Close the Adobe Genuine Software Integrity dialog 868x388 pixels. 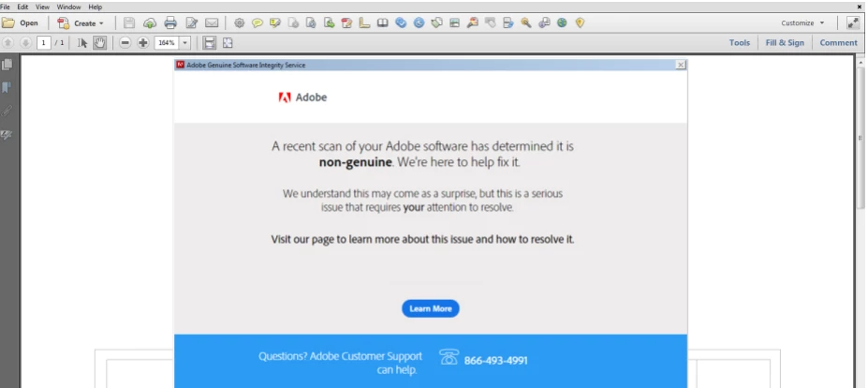681,65
